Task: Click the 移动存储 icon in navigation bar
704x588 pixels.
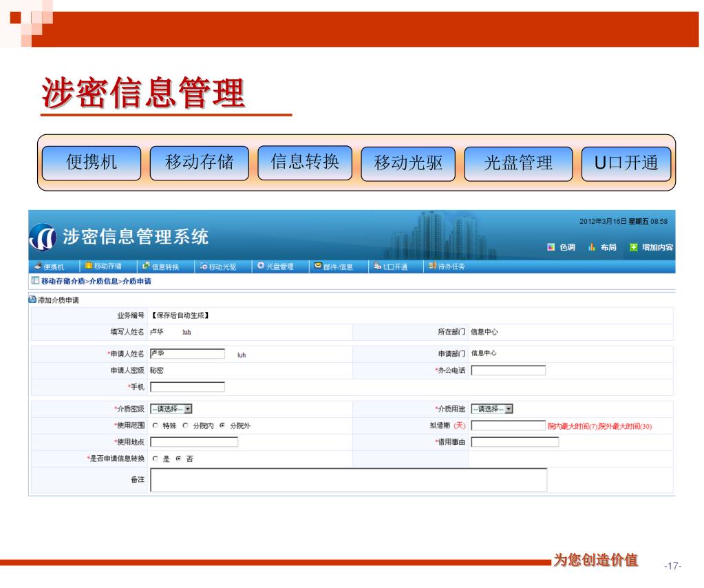Action: tap(89, 266)
